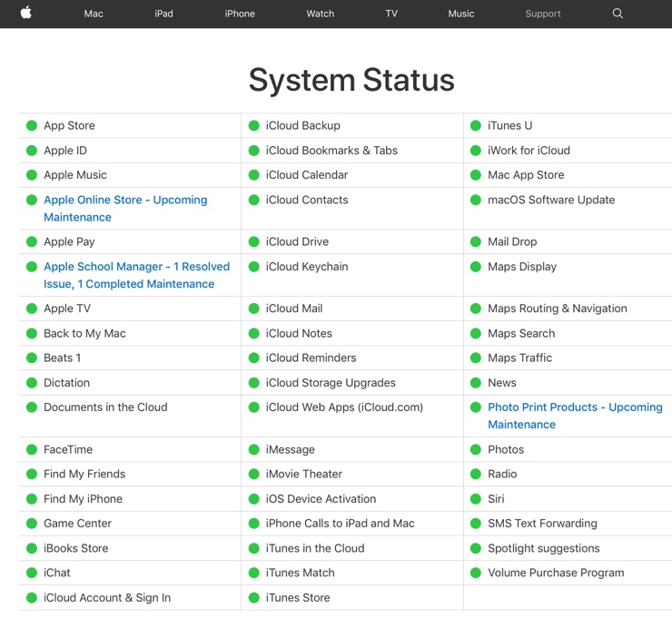Select the iChat status text
Screen dimensions: 672x618
point(57,573)
